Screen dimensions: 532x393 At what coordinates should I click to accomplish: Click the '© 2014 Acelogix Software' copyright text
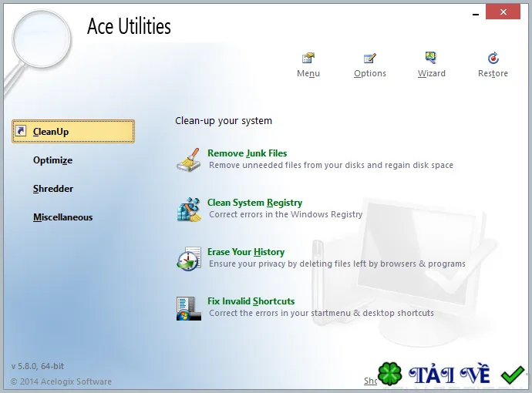[x=61, y=381]
